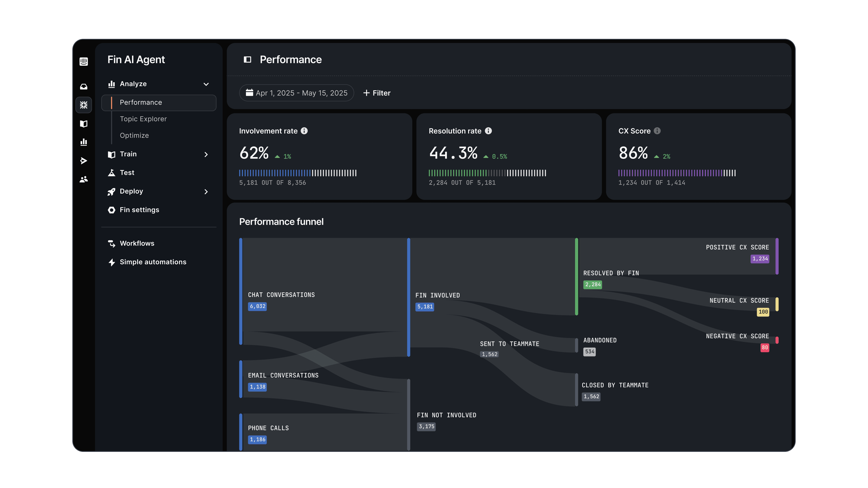The height and width of the screenshot is (488, 868).
Task: Open Contacts via the people icon
Action: point(84,179)
